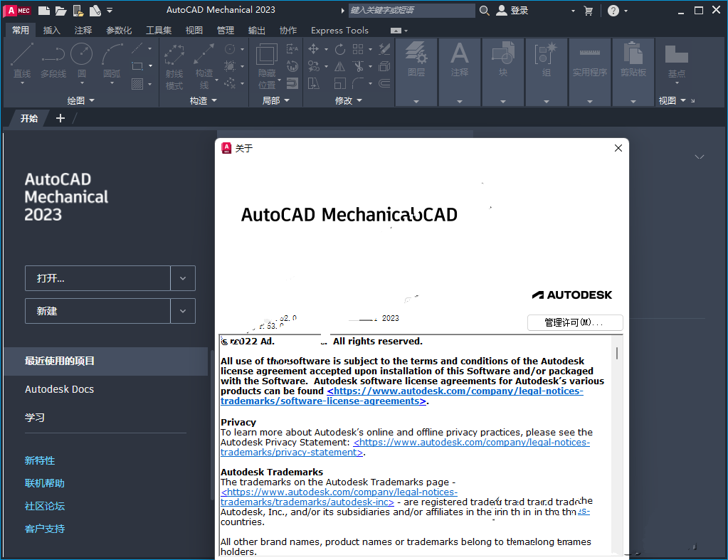Expand the 绘图 panel title dropdown

(81, 100)
